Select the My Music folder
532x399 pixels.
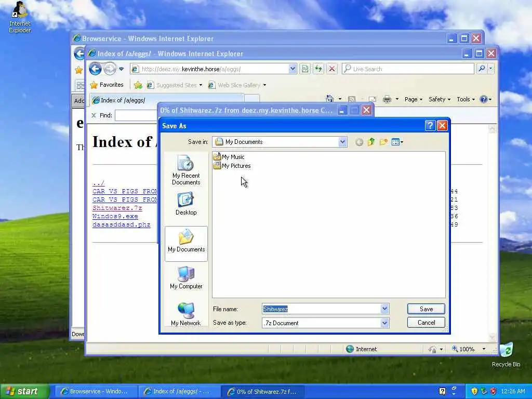229,157
